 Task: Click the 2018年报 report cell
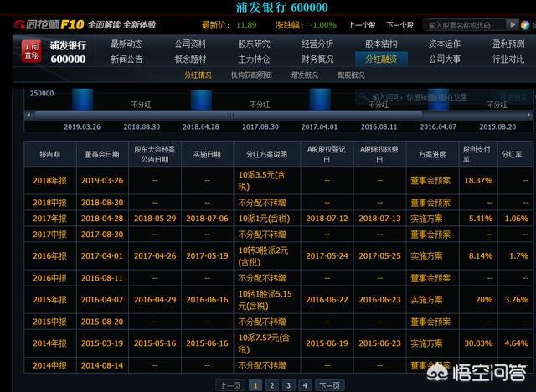[50, 180]
